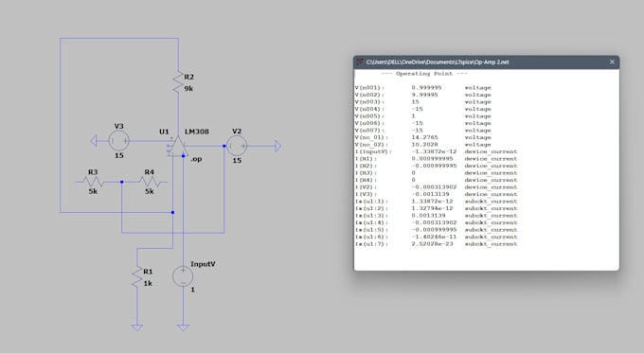Viewport: 644px width, 353px height.
Task: Click the ground symbol left of V3
Action: tap(93, 141)
